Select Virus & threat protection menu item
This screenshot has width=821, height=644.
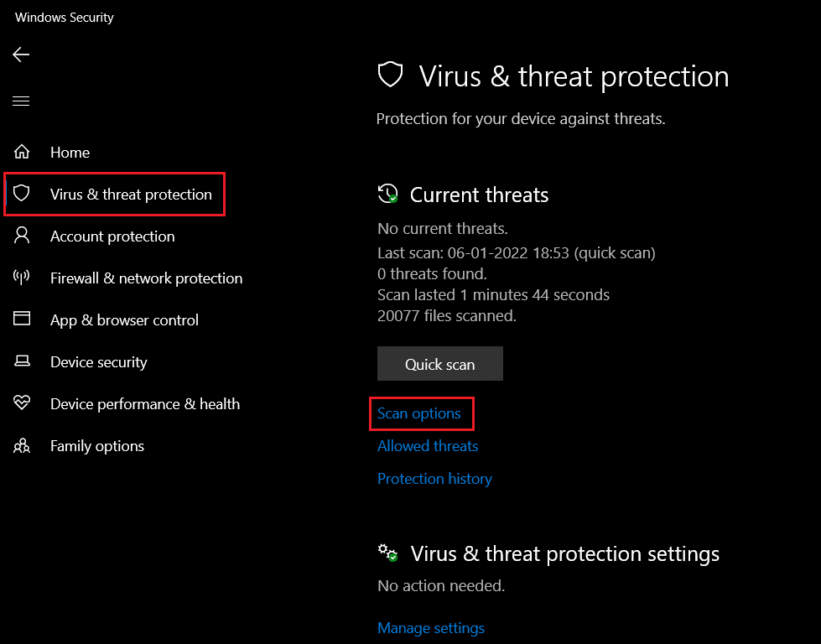pyautogui.click(x=131, y=195)
